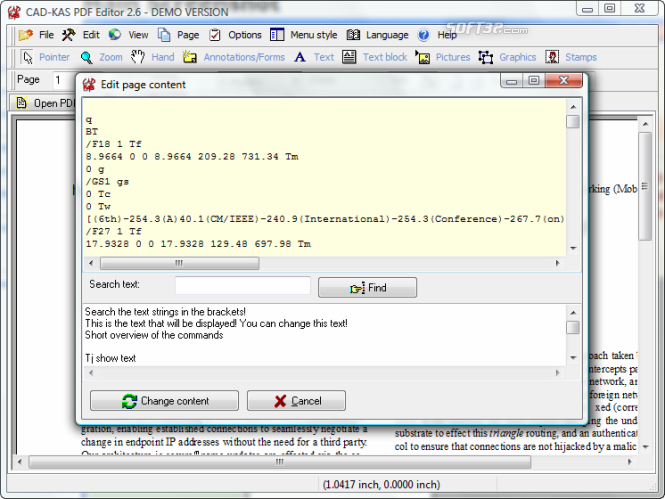This screenshot has height=499, width=665.
Task: Select the Graphics tool icon
Action: click(x=486, y=57)
